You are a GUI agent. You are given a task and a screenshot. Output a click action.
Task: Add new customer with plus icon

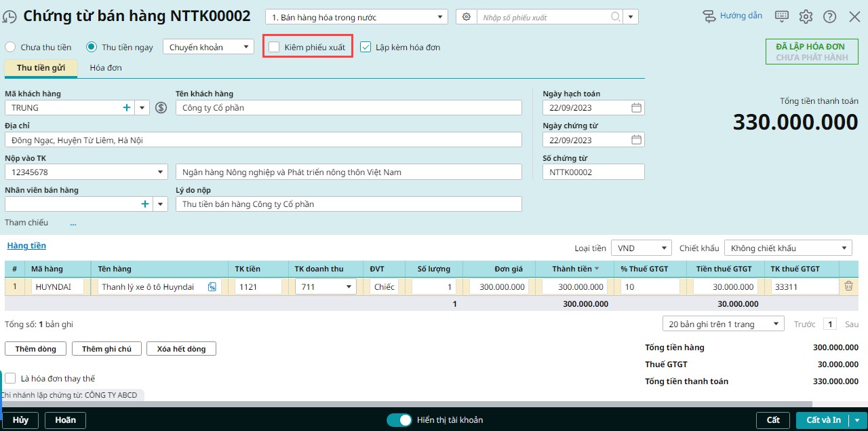coord(126,107)
